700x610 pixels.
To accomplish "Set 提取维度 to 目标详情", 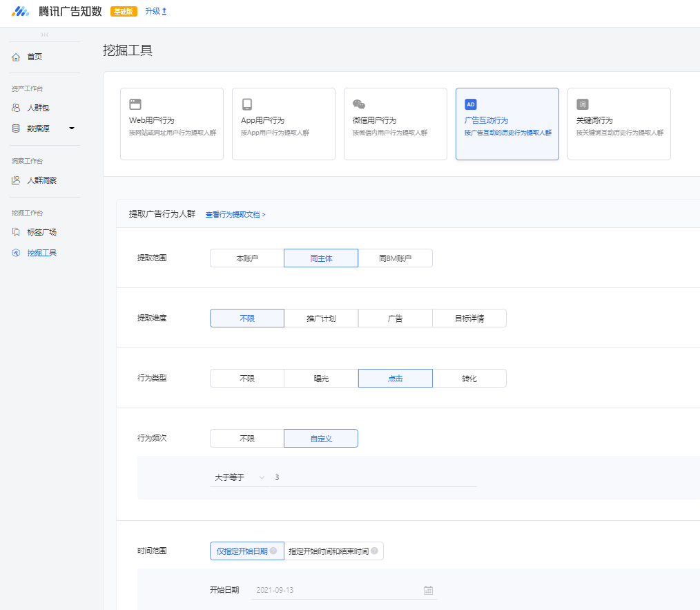I will point(469,318).
